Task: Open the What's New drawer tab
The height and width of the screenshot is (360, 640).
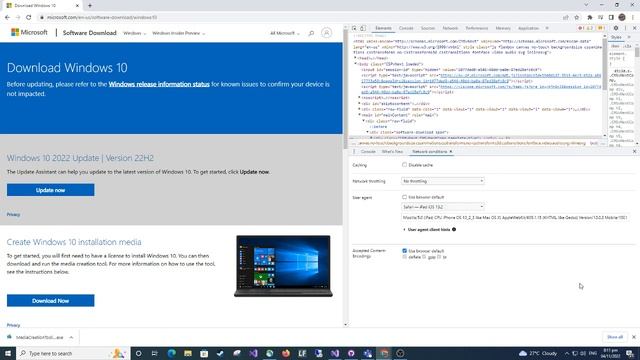Action: [x=392, y=151]
